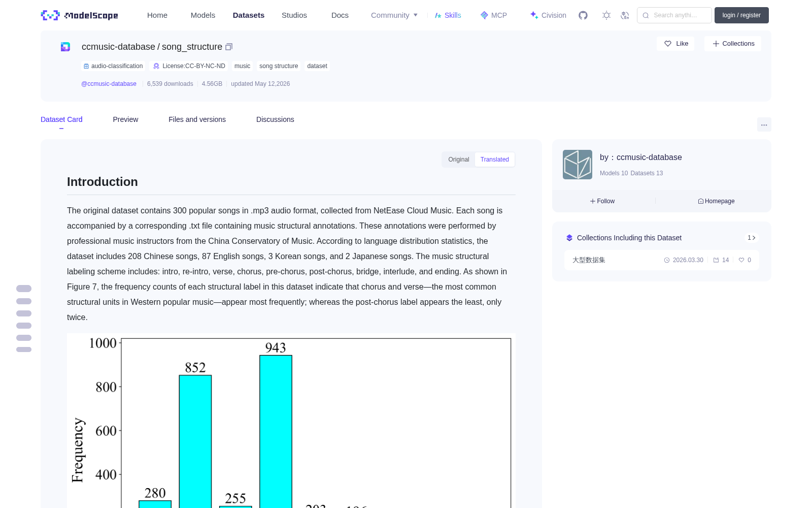812x508 pixels.
Task: Switch to Translated text view
Action: click(495, 160)
